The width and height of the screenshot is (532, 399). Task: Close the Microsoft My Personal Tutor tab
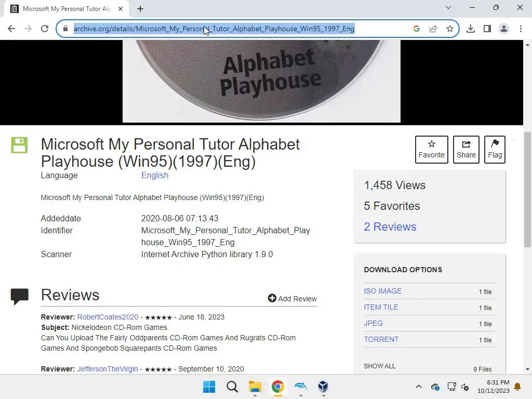click(x=121, y=9)
